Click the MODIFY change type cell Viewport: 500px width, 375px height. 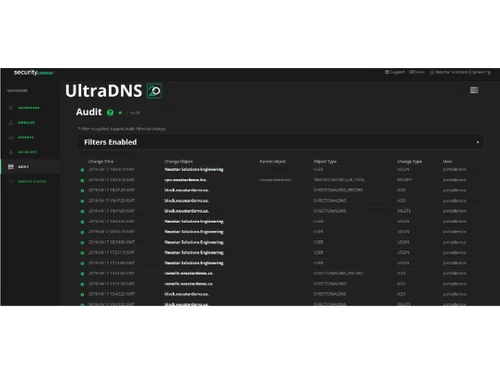[405, 180]
